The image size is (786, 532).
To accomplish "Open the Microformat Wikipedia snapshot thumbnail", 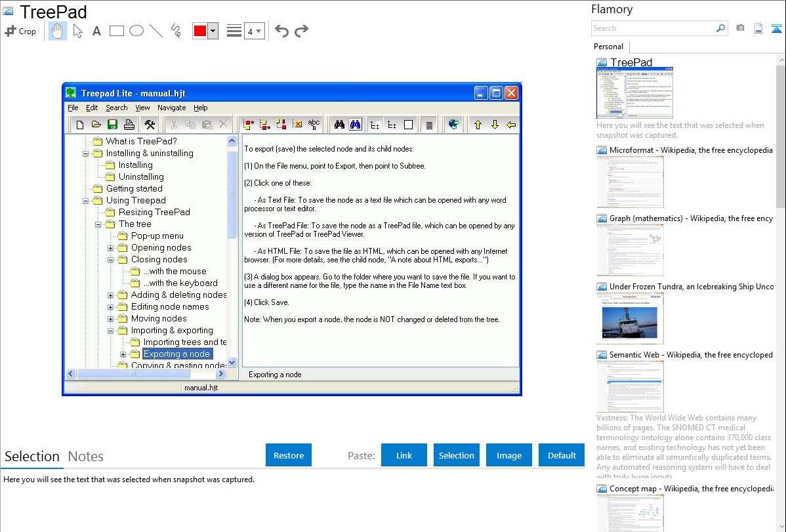I will click(x=630, y=182).
